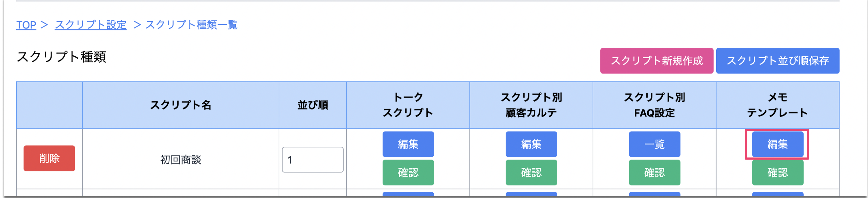Click 一覧 under スクリプト別FAQ設定 column

point(654,144)
